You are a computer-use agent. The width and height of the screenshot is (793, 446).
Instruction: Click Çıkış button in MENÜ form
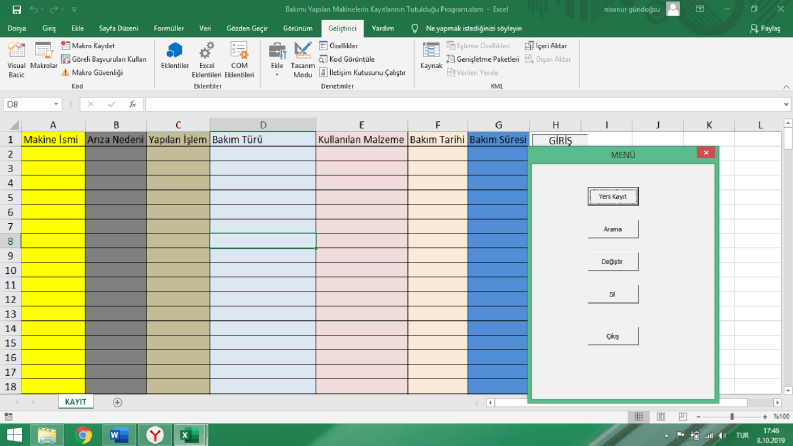(613, 336)
